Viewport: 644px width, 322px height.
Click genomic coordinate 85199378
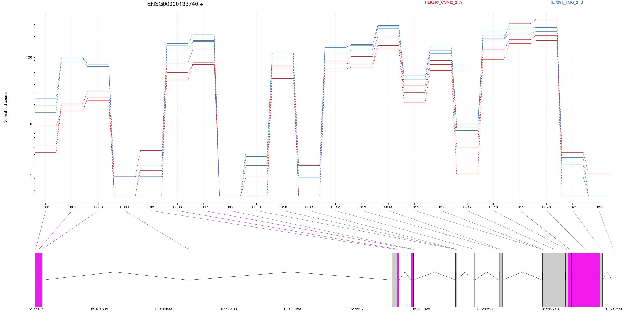[357, 309]
